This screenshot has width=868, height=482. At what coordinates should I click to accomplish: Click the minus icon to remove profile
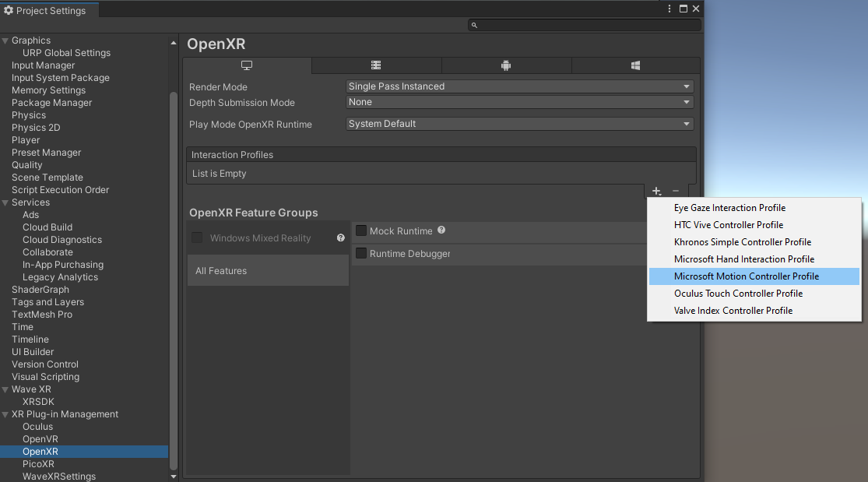tap(676, 191)
